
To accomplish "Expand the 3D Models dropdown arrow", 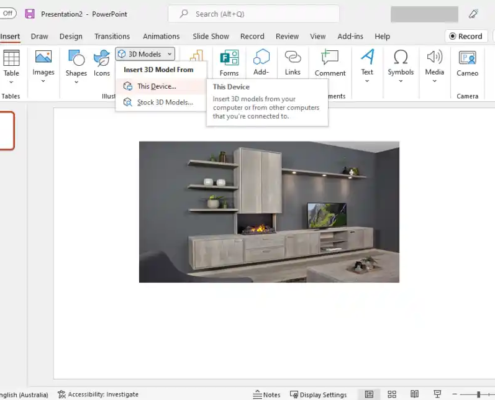I will (x=170, y=54).
